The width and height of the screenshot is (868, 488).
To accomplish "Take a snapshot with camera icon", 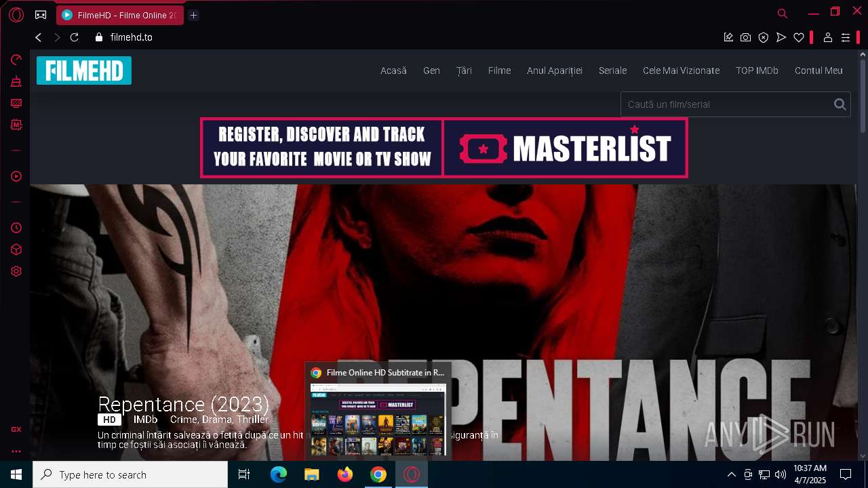I will (746, 37).
